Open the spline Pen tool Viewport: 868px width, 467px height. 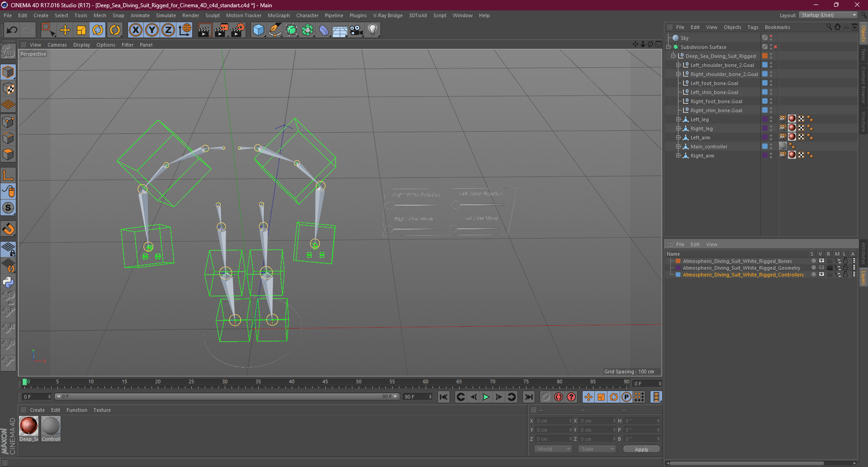click(x=275, y=30)
